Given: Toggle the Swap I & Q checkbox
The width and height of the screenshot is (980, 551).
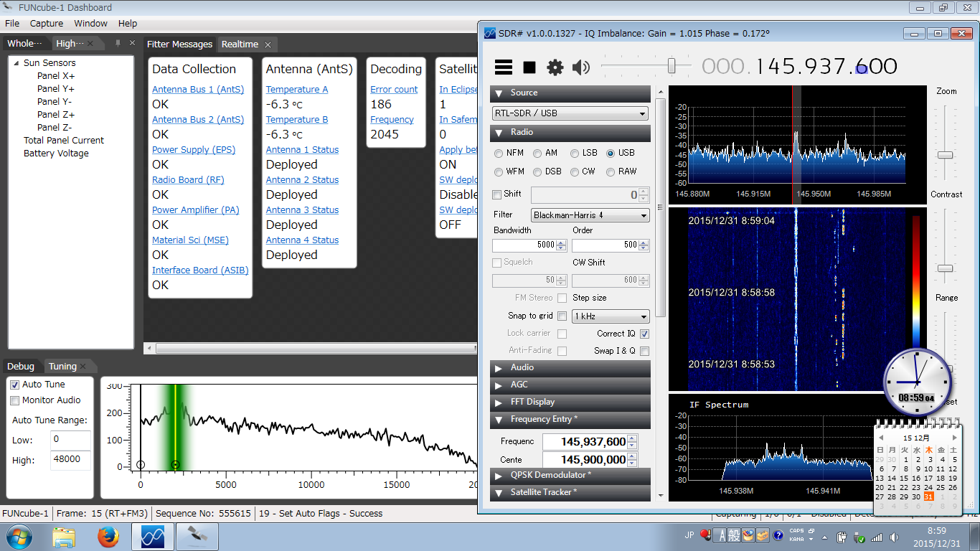Looking at the screenshot, I should [644, 351].
